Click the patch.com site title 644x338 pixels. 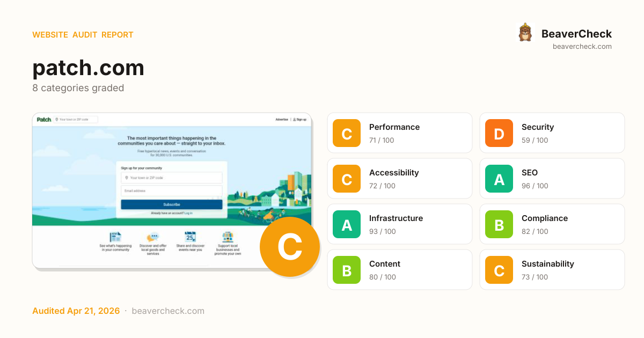88,68
